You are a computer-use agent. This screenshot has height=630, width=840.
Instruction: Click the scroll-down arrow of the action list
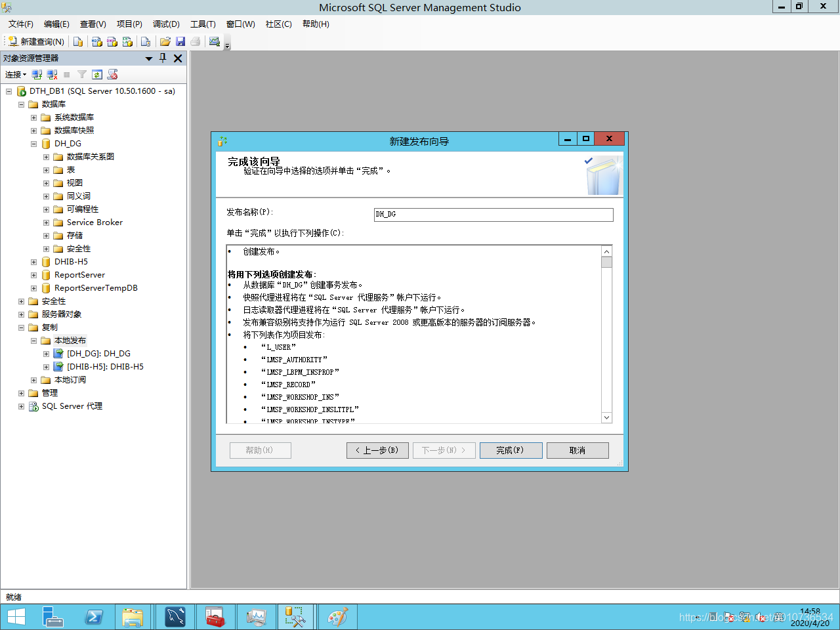606,417
